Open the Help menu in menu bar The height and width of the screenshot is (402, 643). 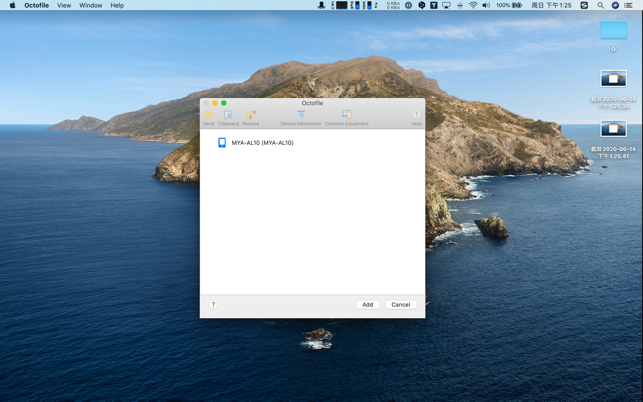117,5
